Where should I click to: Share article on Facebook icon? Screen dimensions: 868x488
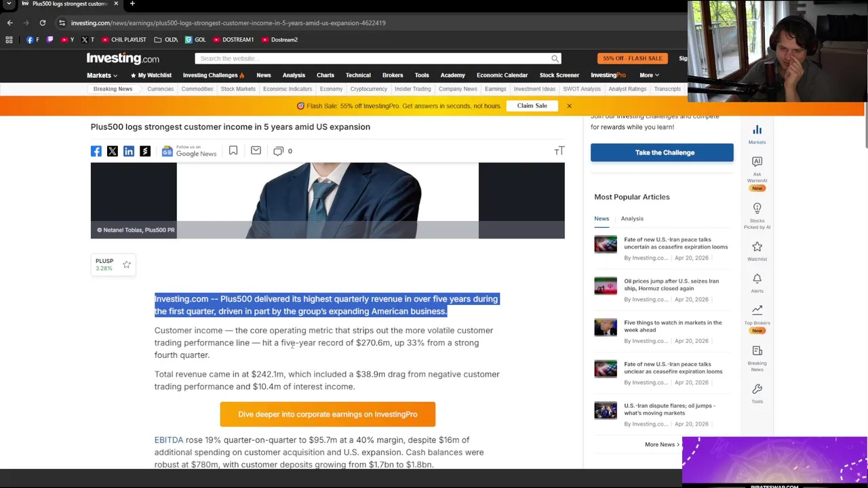pyautogui.click(x=96, y=151)
